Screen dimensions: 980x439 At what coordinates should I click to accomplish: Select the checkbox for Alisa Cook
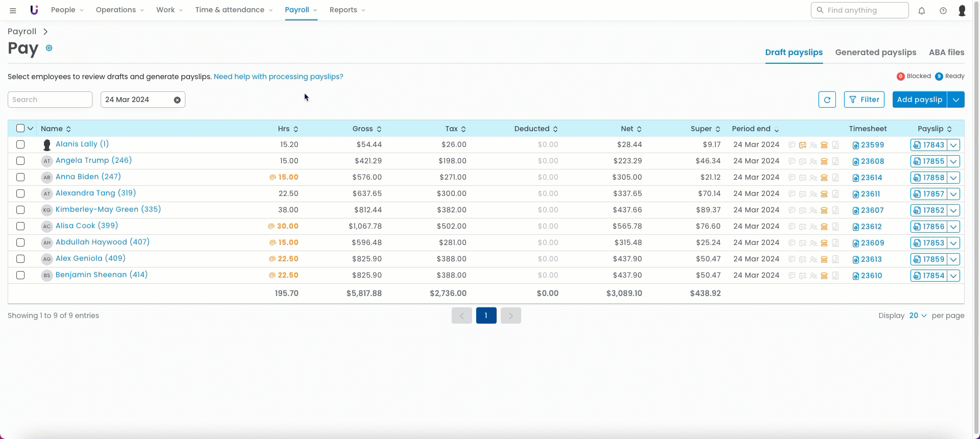coord(20,226)
